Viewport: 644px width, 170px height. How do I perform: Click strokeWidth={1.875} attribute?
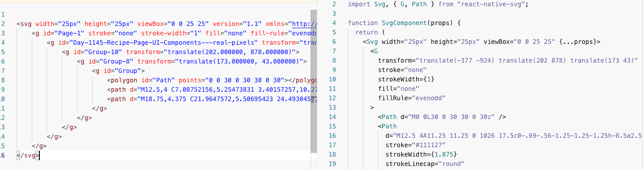(421, 154)
